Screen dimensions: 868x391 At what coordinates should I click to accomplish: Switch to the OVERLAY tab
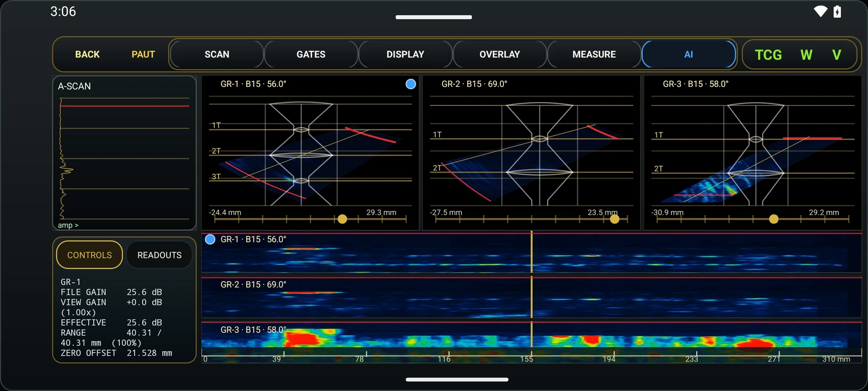point(500,54)
